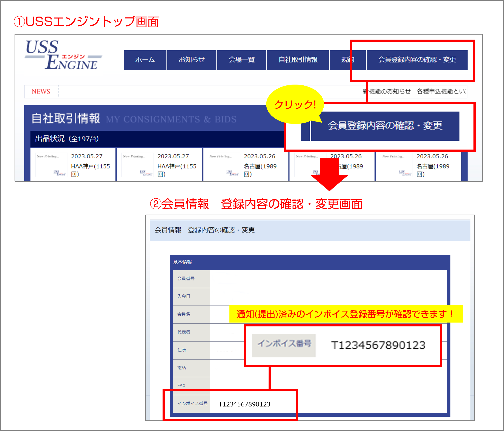
Task: Open last 名古屋(1989回) listing thumbnail on right
Action: click(x=396, y=165)
